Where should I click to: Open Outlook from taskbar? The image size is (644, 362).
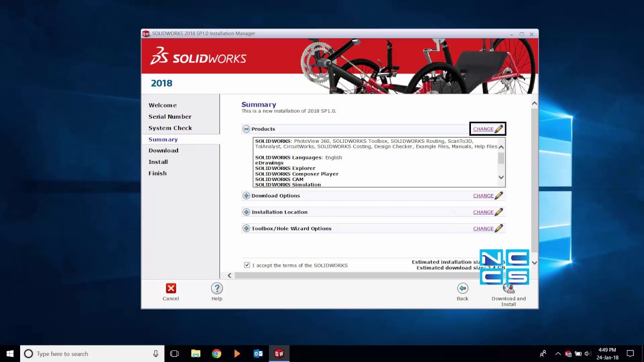pyautogui.click(x=258, y=353)
